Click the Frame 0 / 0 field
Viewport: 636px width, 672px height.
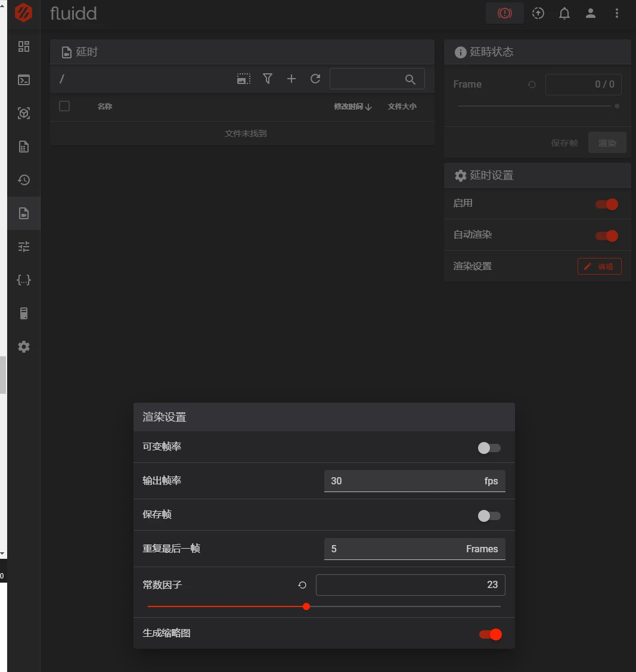(584, 85)
